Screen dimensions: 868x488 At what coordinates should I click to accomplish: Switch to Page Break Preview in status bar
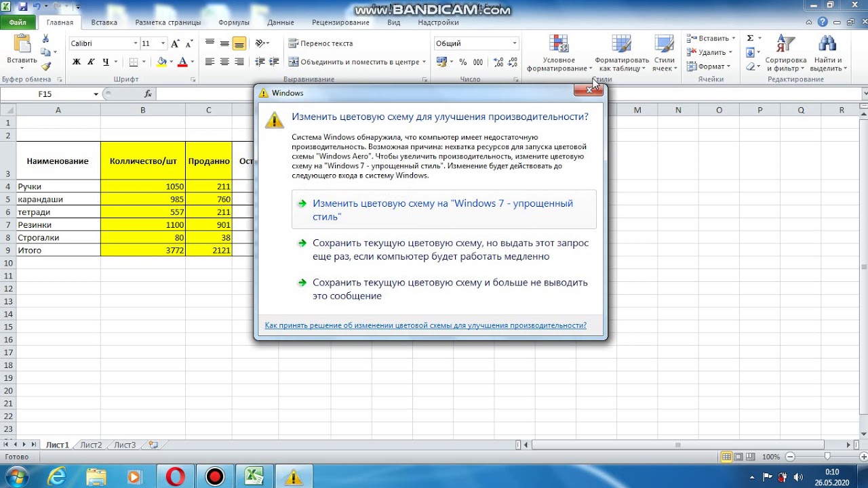tap(751, 457)
